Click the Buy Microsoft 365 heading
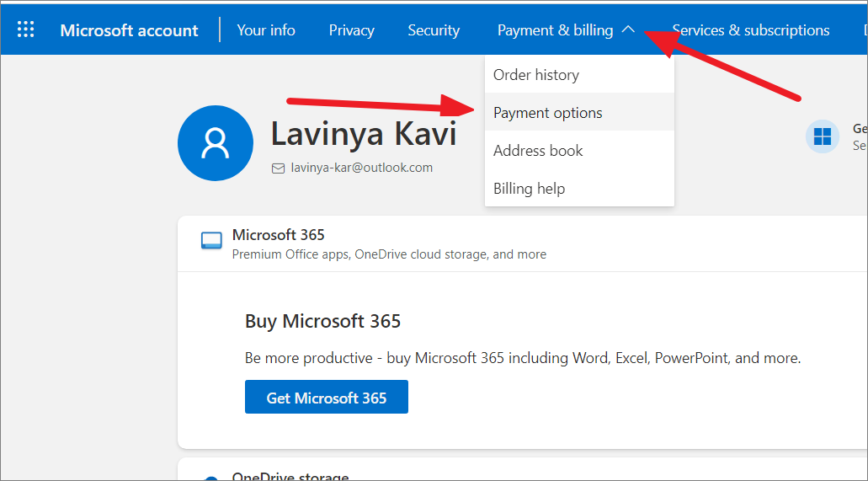The image size is (868, 481). pos(322,321)
